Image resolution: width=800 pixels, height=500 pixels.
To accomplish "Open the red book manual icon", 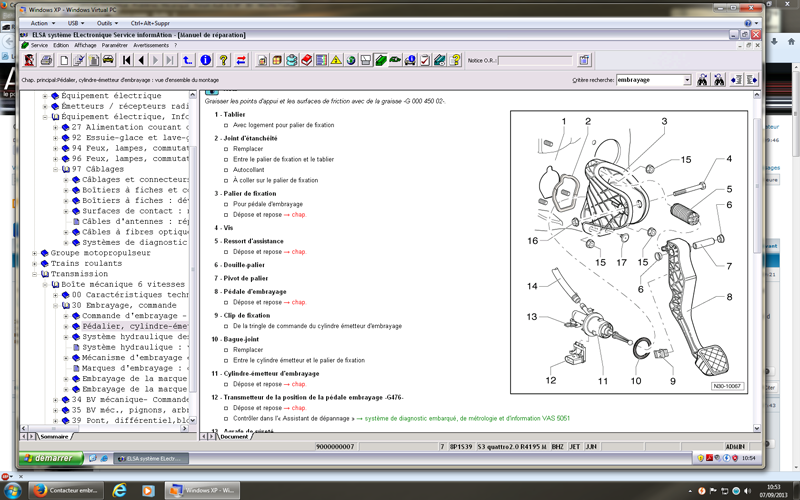I will 307,60.
